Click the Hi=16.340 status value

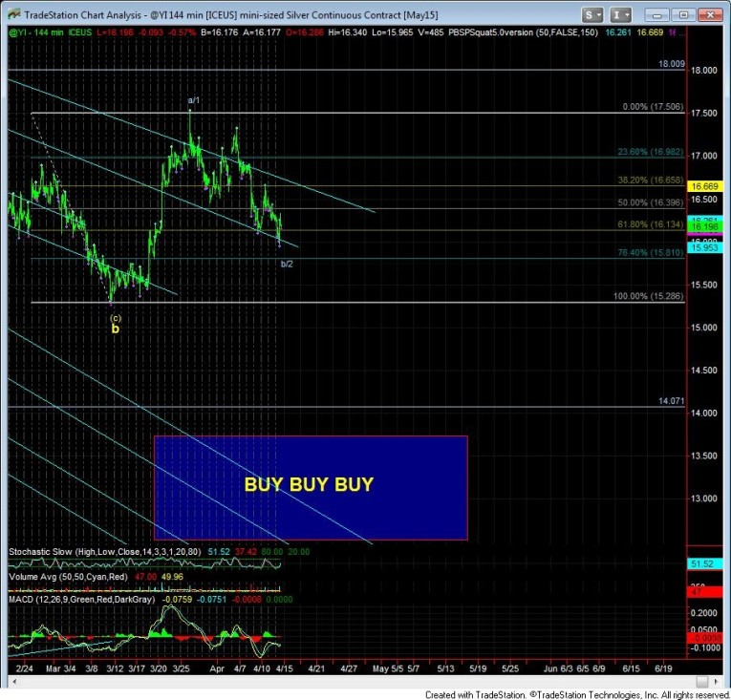point(347,32)
